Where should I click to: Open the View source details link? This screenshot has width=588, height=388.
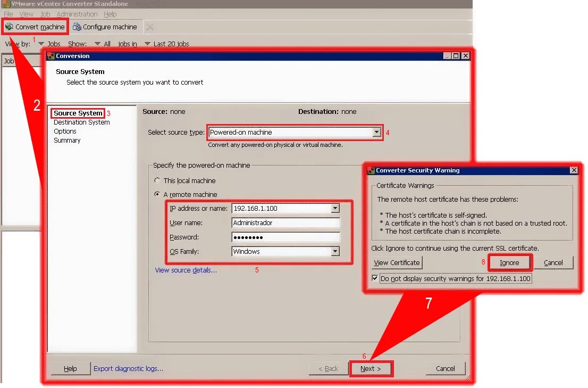click(186, 270)
